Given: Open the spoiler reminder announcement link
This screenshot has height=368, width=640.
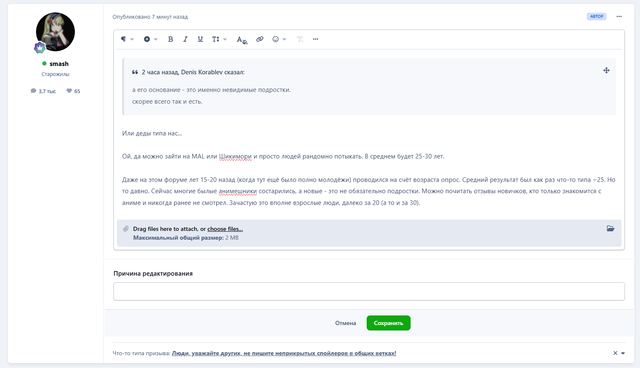Looking at the screenshot, I should (284, 353).
